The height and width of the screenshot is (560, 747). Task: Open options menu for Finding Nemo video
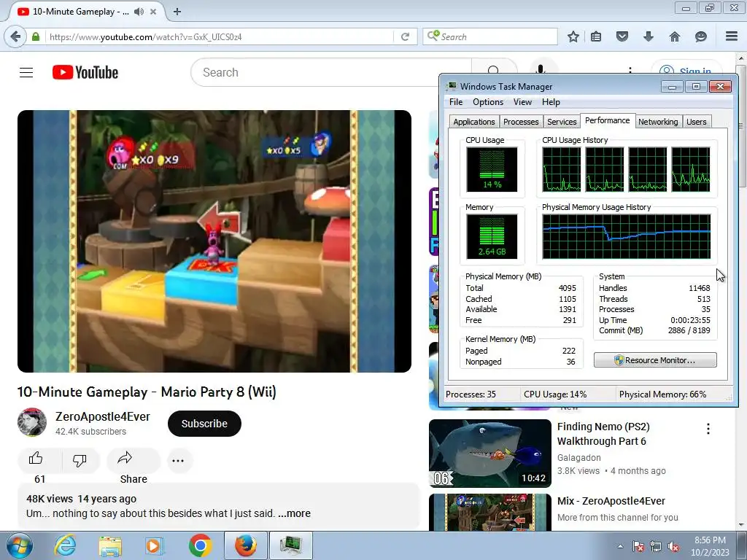(708, 429)
